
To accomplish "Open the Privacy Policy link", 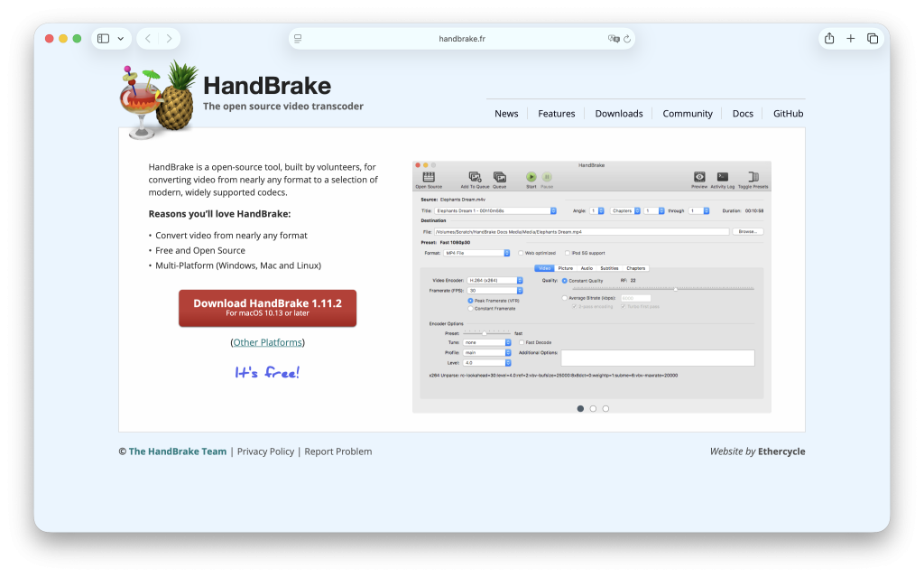I will [x=265, y=451].
